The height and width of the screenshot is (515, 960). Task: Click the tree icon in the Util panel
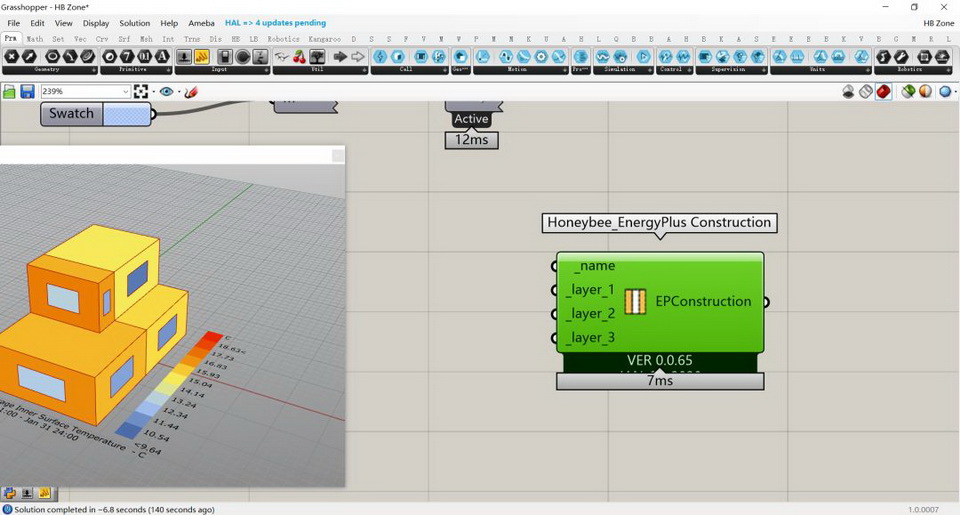[317, 57]
